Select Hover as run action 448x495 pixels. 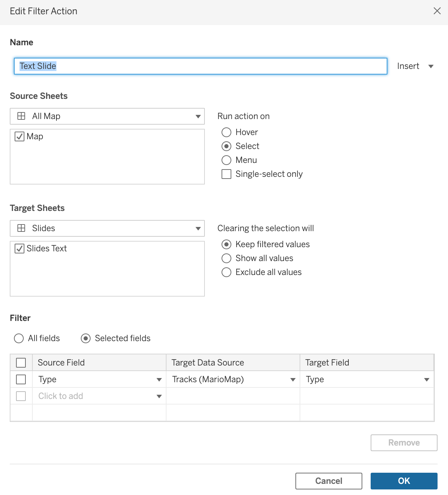pyautogui.click(x=226, y=132)
